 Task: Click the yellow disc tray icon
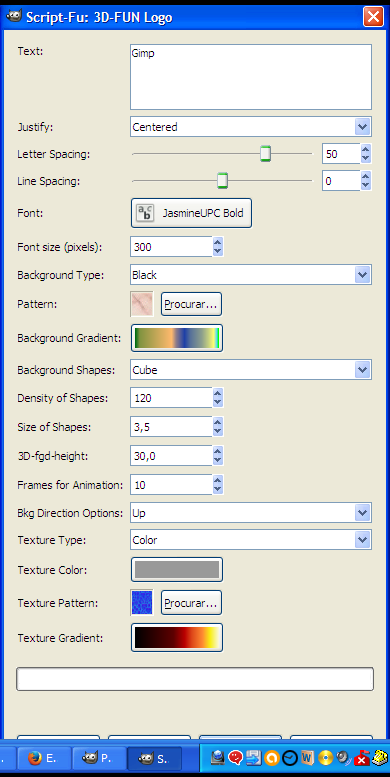point(326,757)
